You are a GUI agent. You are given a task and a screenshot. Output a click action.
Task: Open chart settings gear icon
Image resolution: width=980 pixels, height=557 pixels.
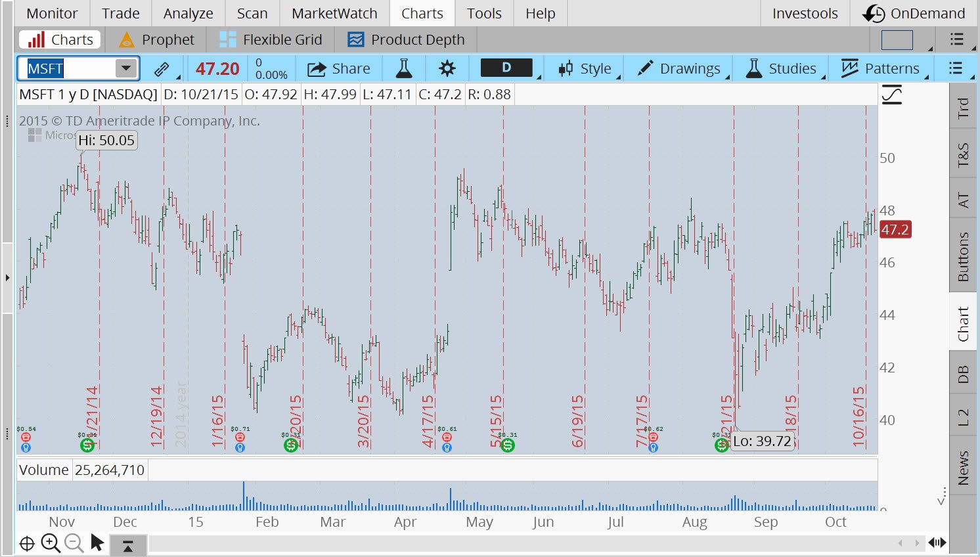click(447, 68)
